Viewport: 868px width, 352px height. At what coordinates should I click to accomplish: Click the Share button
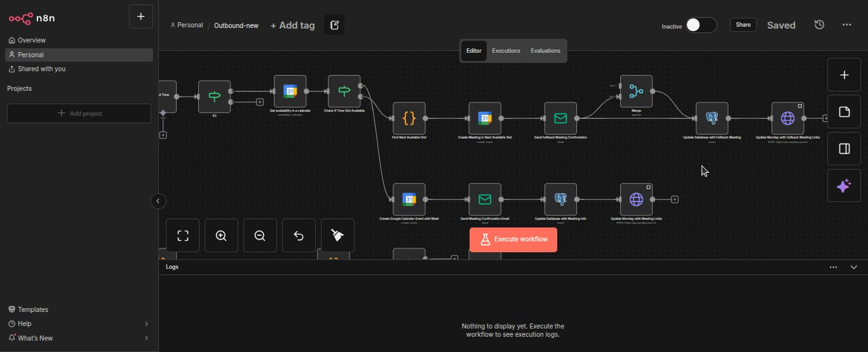(x=743, y=25)
